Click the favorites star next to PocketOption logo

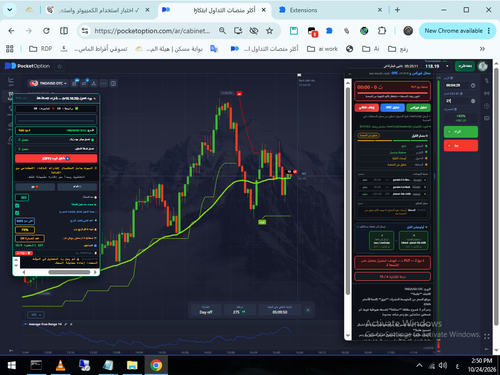point(60,66)
